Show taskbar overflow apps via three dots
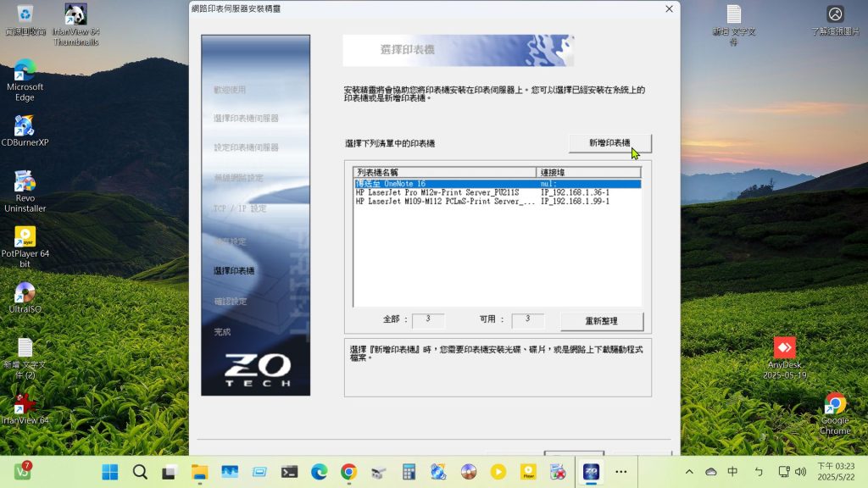 [x=621, y=472]
